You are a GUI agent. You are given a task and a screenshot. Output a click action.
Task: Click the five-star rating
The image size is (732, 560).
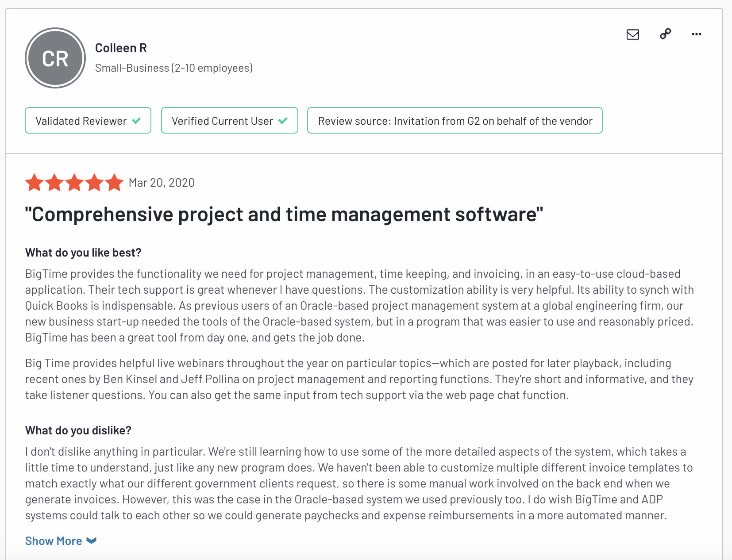pos(74,183)
